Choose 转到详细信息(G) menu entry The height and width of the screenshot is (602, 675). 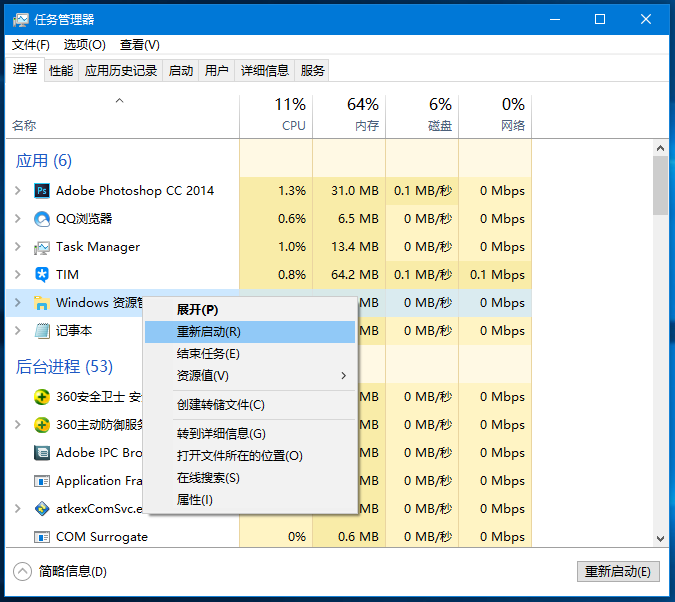(250, 434)
